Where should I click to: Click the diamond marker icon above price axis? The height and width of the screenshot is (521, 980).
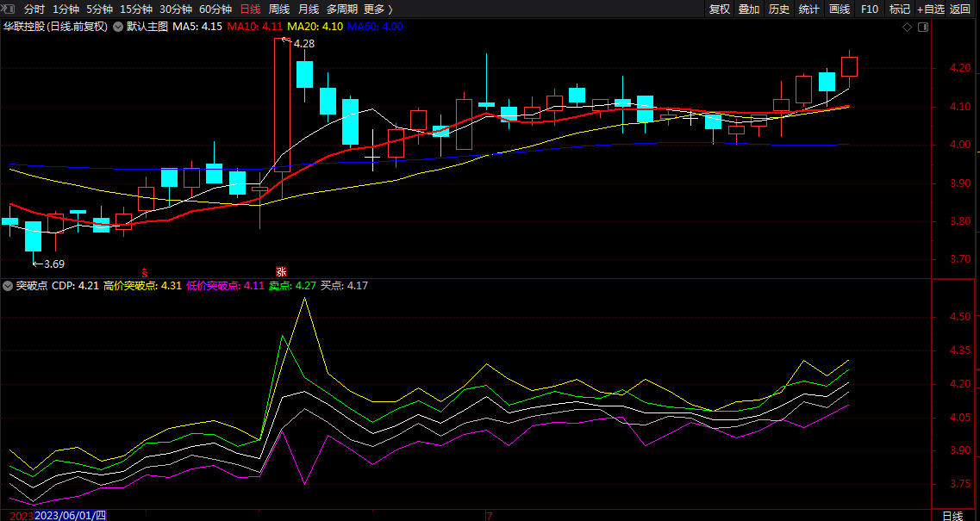coord(907,27)
